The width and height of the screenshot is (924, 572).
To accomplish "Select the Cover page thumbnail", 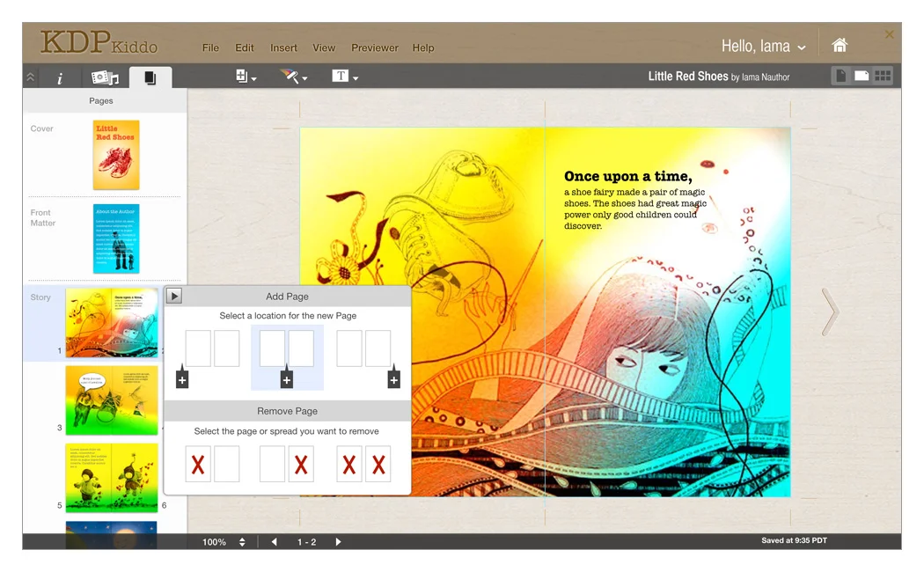I will 116,155.
